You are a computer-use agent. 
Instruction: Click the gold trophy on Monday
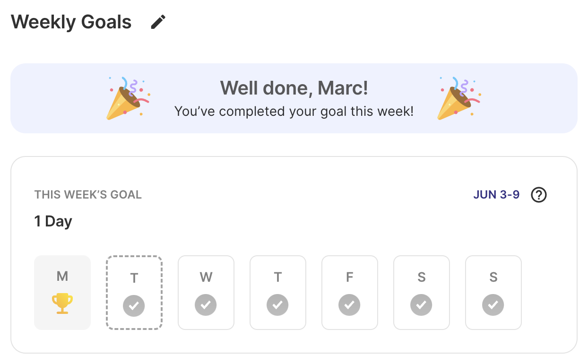point(62,303)
